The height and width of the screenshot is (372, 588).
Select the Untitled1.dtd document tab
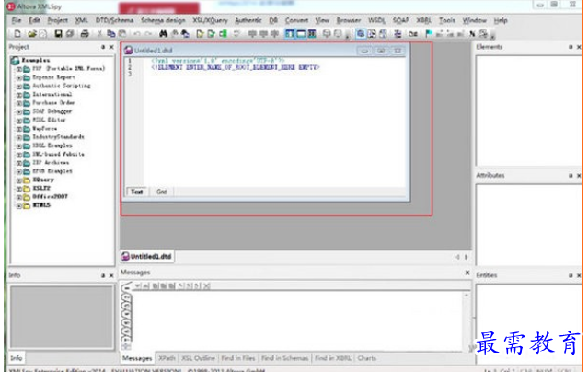click(x=147, y=257)
